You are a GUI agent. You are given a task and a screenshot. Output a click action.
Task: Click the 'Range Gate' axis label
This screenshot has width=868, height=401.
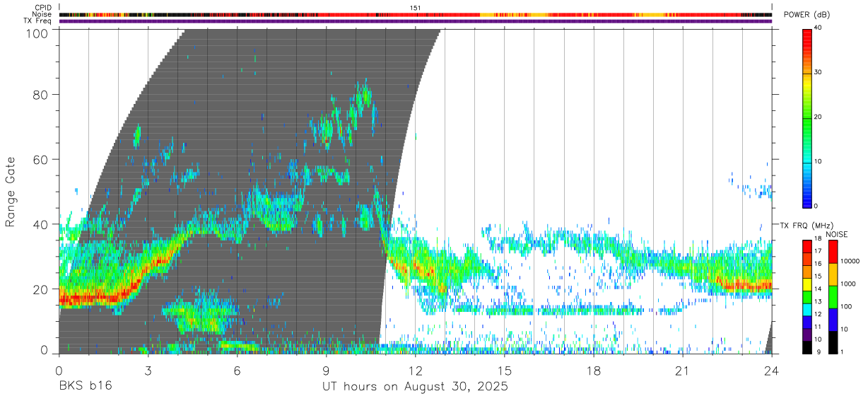click(x=11, y=192)
